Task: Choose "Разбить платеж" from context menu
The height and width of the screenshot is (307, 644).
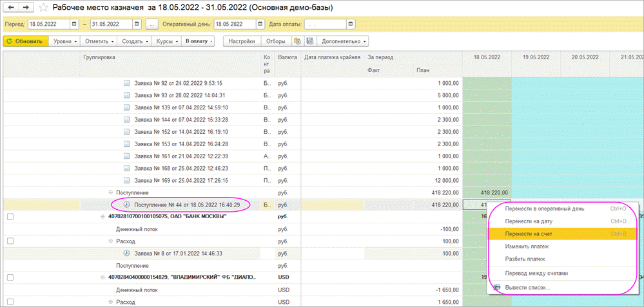Action: (525, 259)
